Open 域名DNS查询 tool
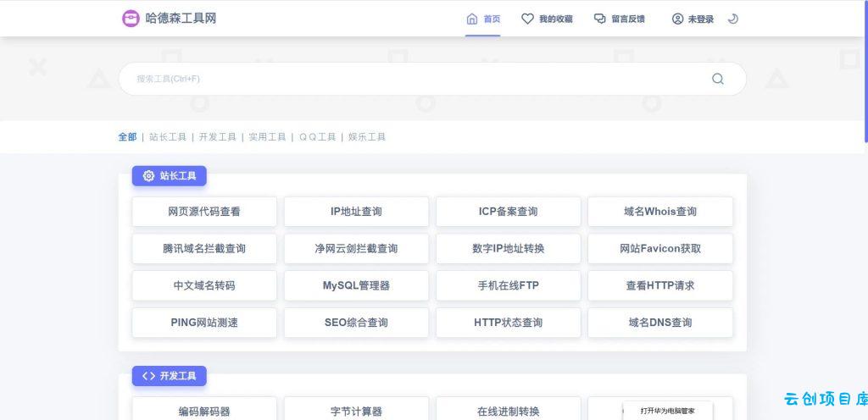Viewport: 868px width, 420px height. click(x=660, y=323)
